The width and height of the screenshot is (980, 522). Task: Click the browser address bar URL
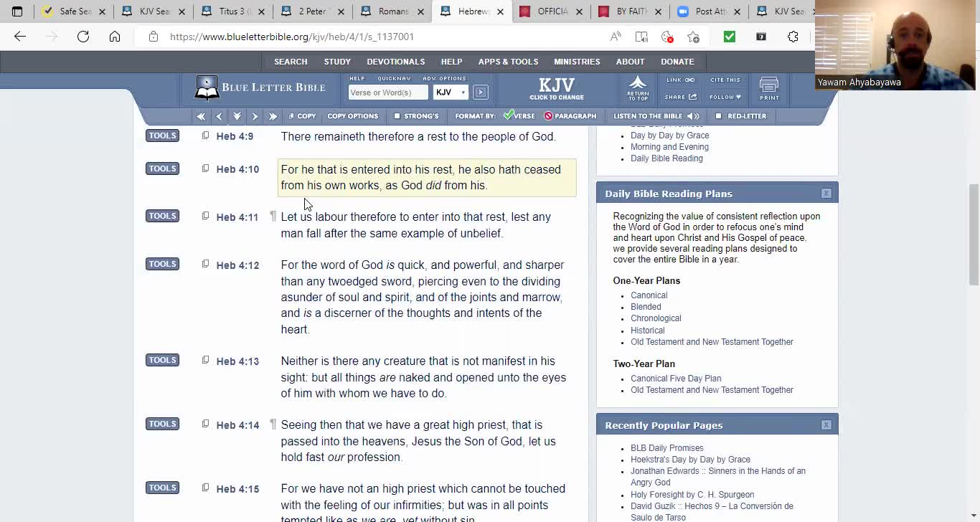[292, 37]
